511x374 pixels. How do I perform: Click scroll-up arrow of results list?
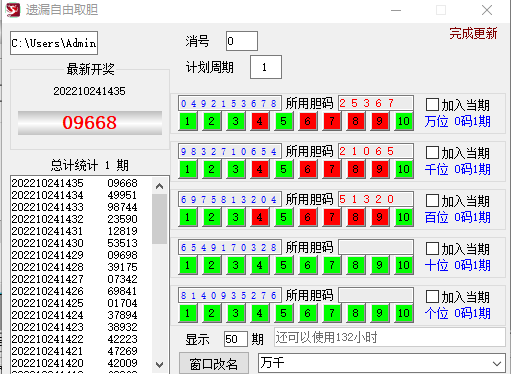click(159, 186)
